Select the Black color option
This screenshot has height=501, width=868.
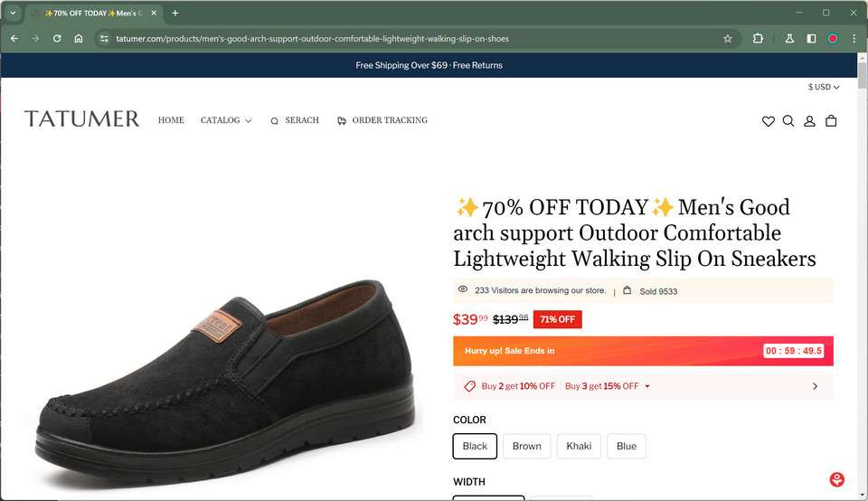click(475, 446)
